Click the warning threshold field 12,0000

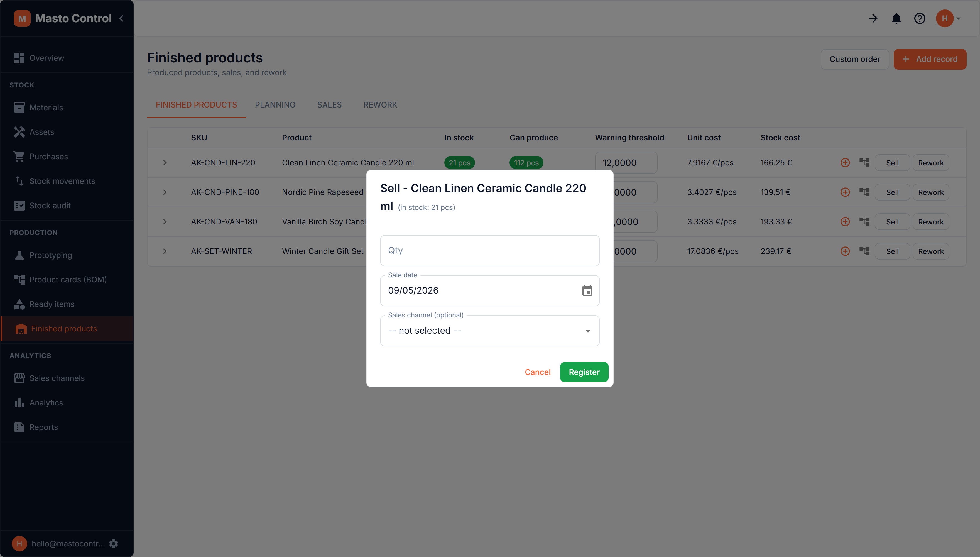(x=626, y=163)
